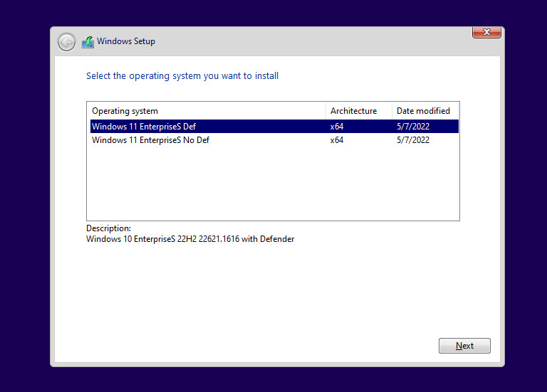Click x64 in the EnterpriseS No Def row
Image resolution: width=547 pixels, height=392 pixels.
click(337, 140)
